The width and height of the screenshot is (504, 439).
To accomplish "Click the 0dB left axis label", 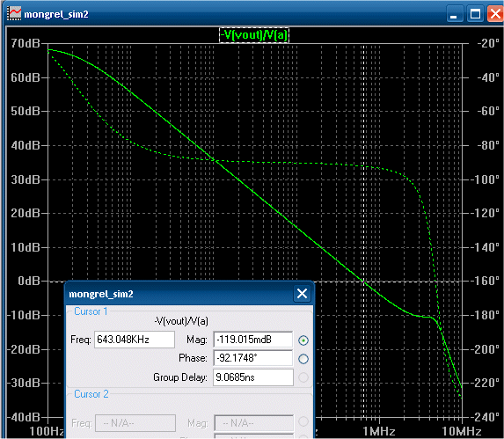I will pyautogui.click(x=29, y=281).
